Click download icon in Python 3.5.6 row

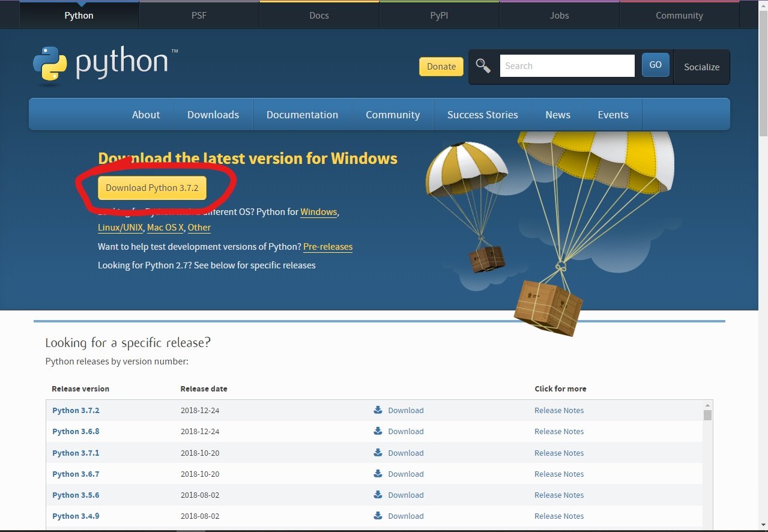point(378,495)
